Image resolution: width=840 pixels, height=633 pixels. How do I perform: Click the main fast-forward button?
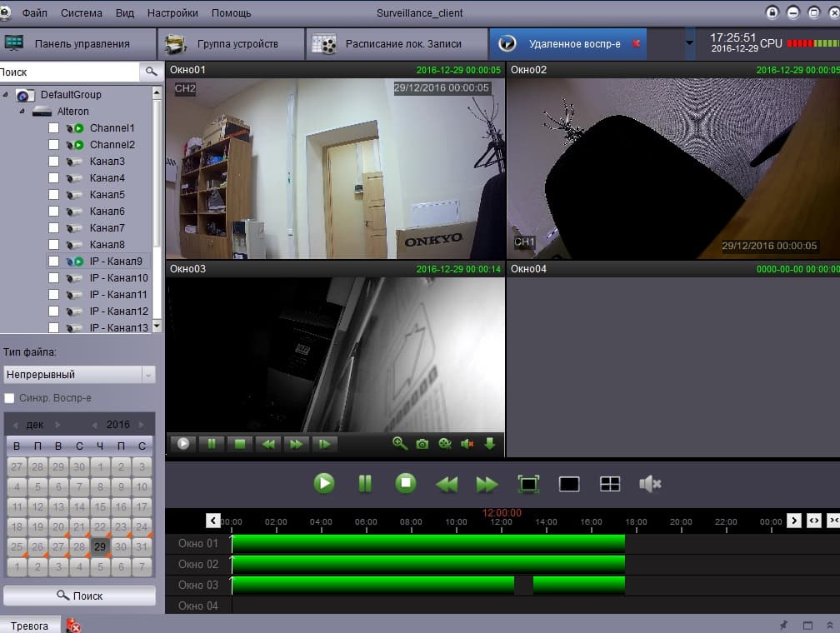click(487, 485)
